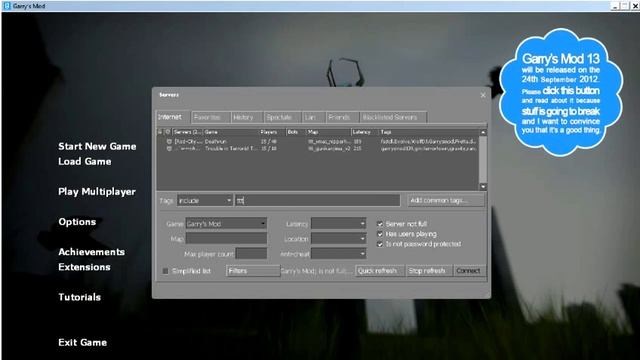This screenshot has height=360, width=640.
Task: Open the History tab
Action: 247,118
